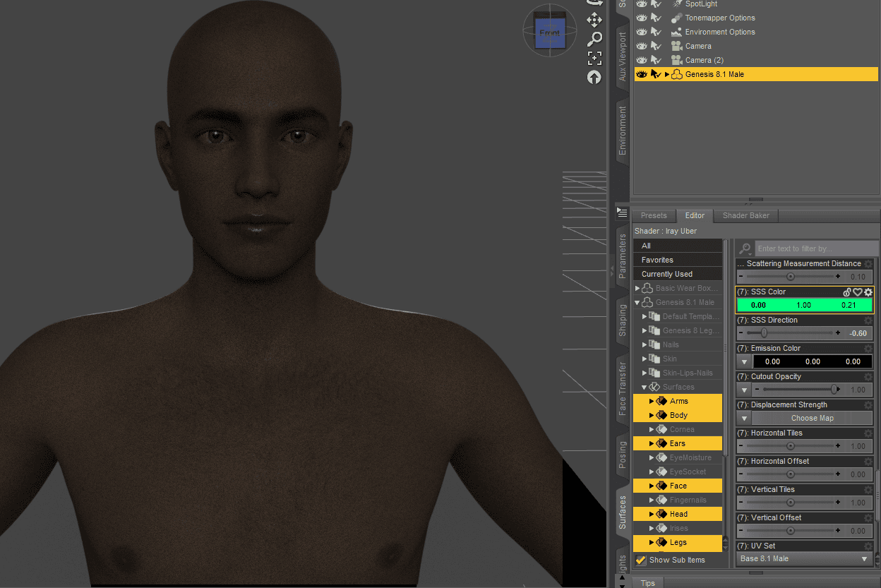Screen dimensions: 881x588
Task: Open the SSS Color parameter settings gear
Action: pyautogui.click(x=868, y=291)
